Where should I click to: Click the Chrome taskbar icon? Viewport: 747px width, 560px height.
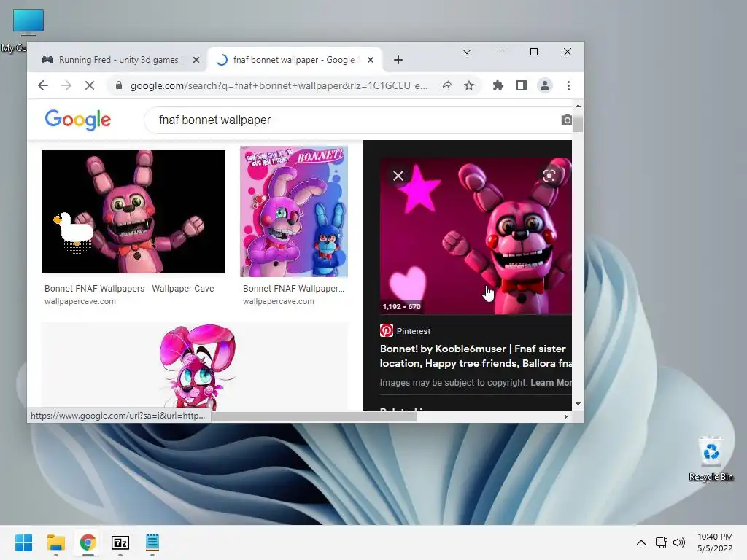tap(88, 542)
